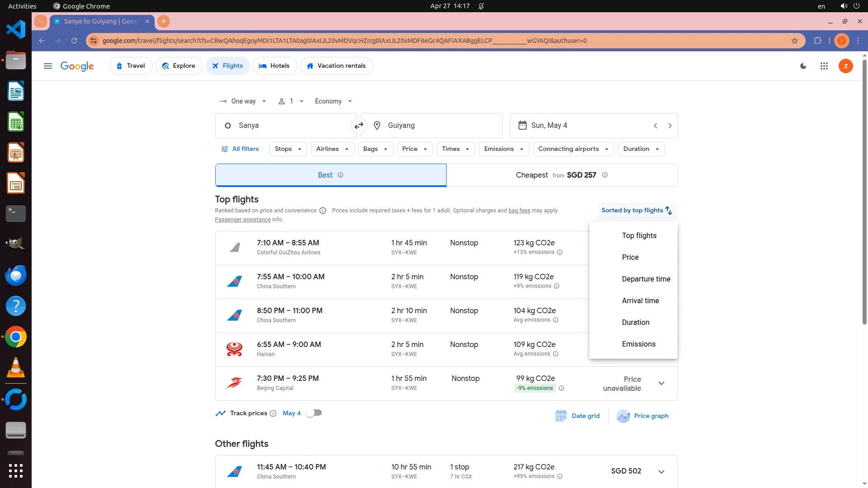This screenshot has width=868, height=488.
Task: Open the Date grid view
Action: pos(577,416)
